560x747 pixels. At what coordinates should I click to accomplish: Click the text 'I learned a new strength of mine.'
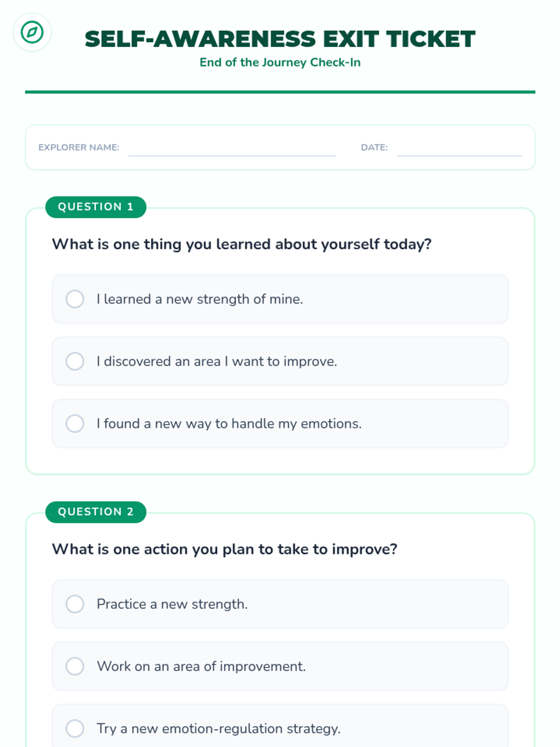click(200, 299)
